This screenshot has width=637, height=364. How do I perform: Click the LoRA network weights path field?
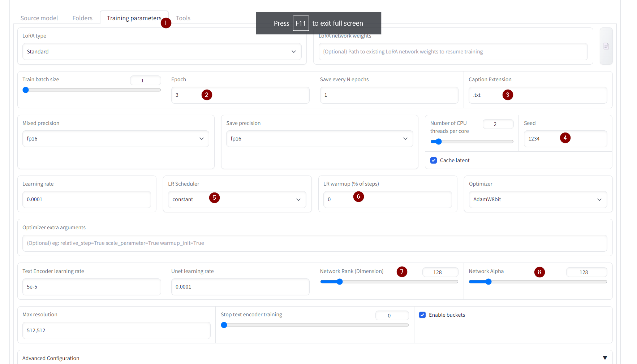(x=453, y=52)
